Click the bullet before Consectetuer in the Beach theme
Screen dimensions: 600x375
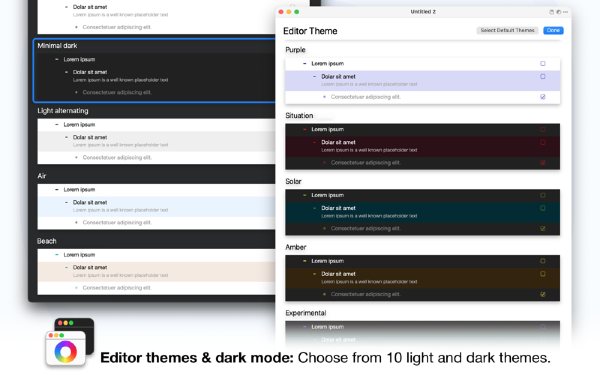[77, 288]
